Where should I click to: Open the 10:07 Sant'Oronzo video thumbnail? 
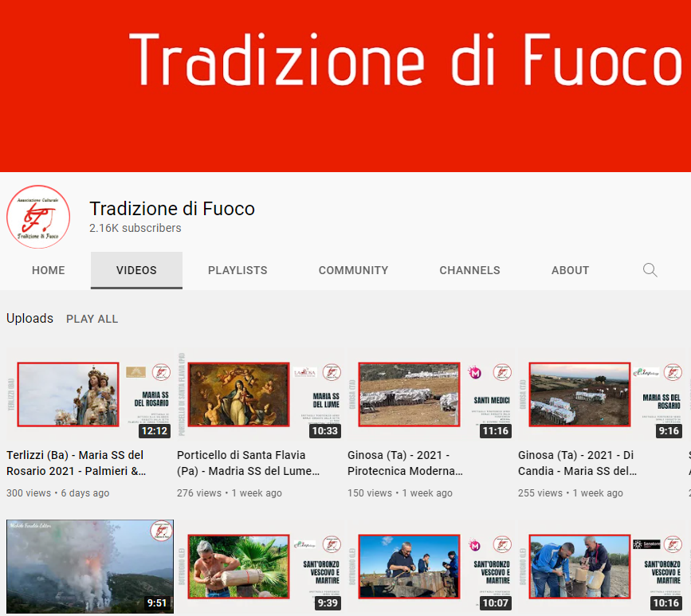pyautogui.click(x=431, y=567)
